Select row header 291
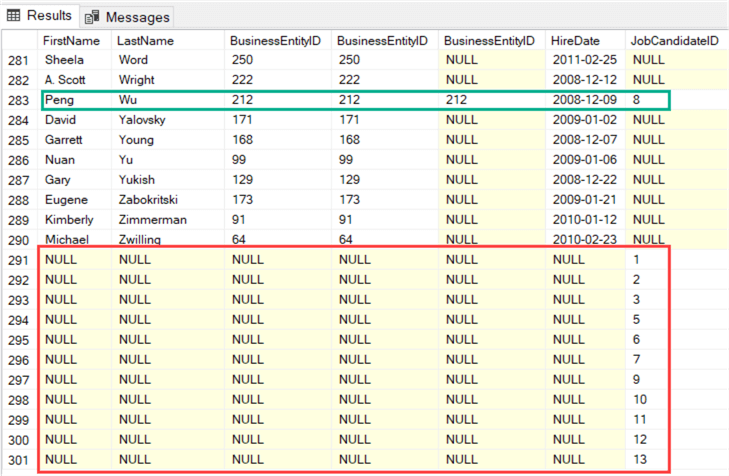 (x=19, y=260)
